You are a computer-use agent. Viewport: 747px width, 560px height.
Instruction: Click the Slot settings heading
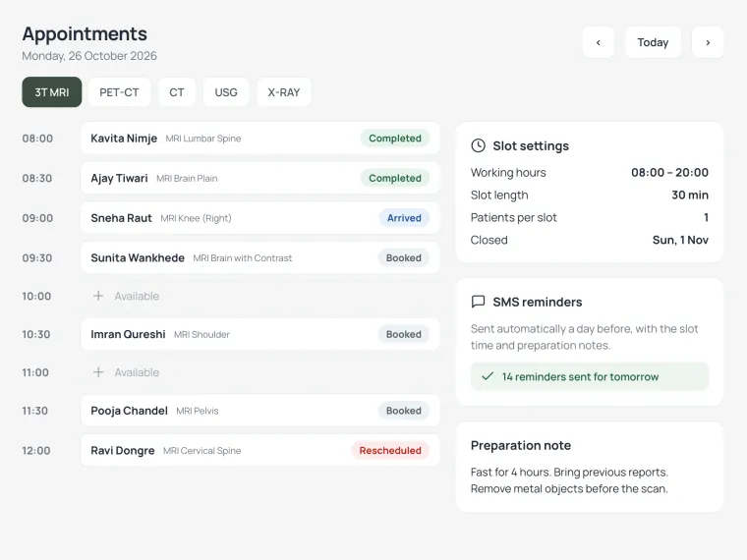coord(531,145)
